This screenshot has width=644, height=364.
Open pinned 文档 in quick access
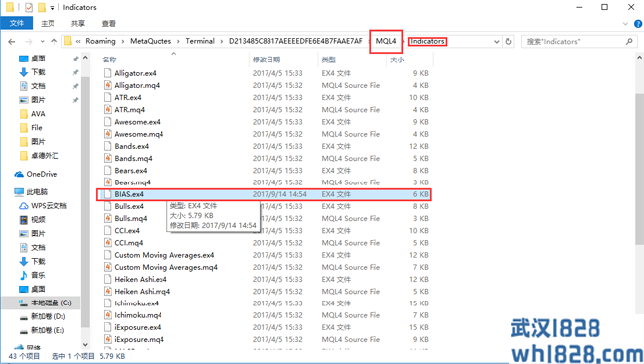[38, 86]
